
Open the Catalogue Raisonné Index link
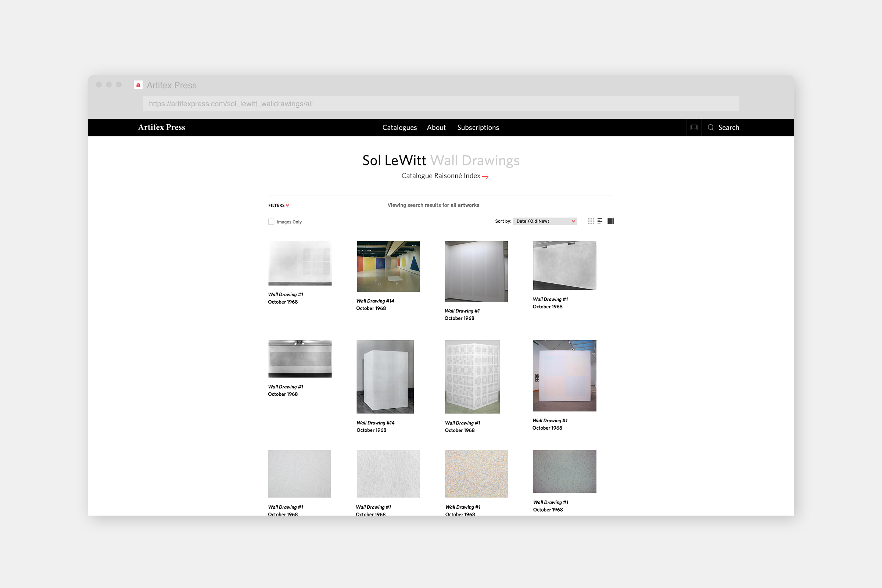[x=441, y=176]
